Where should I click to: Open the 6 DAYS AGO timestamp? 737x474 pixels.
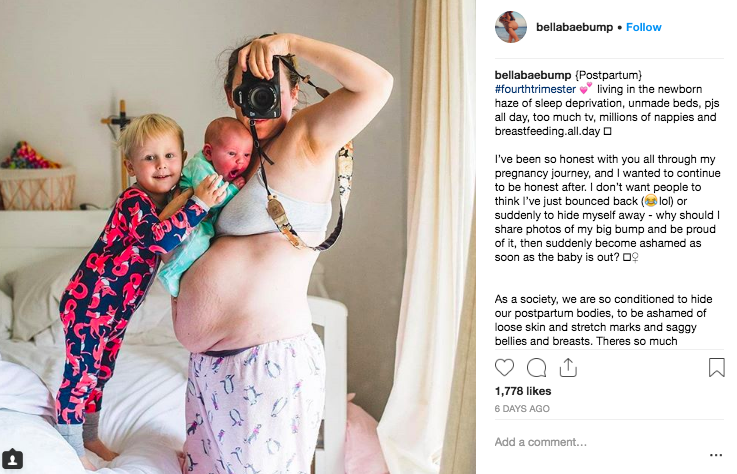pyautogui.click(x=522, y=409)
